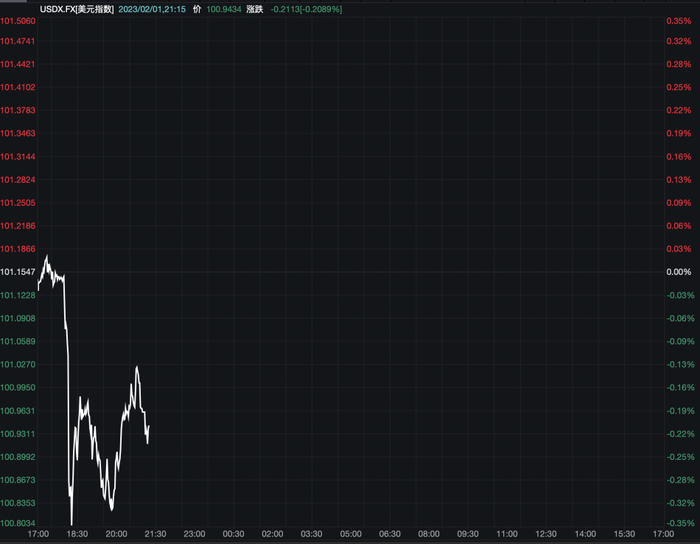Select the 15:30 time axis marker
This screenshot has width=700, height=544.
pos(624,534)
